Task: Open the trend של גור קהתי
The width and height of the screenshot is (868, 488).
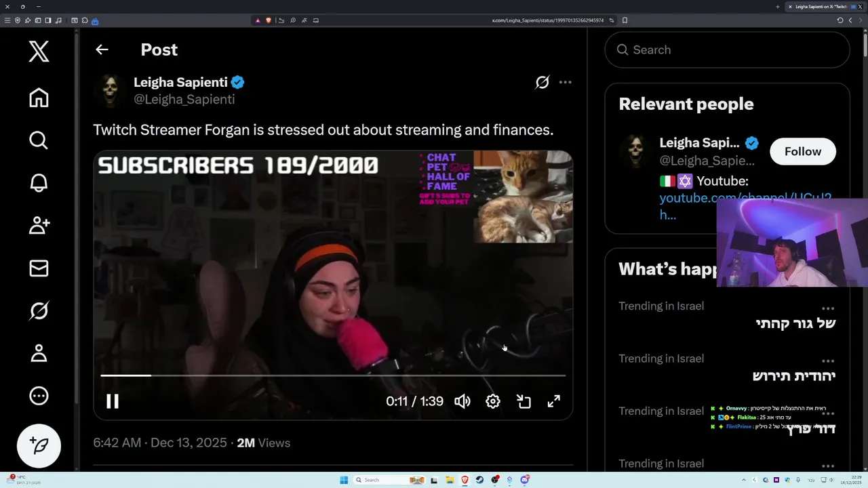Action: coord(795,323)
